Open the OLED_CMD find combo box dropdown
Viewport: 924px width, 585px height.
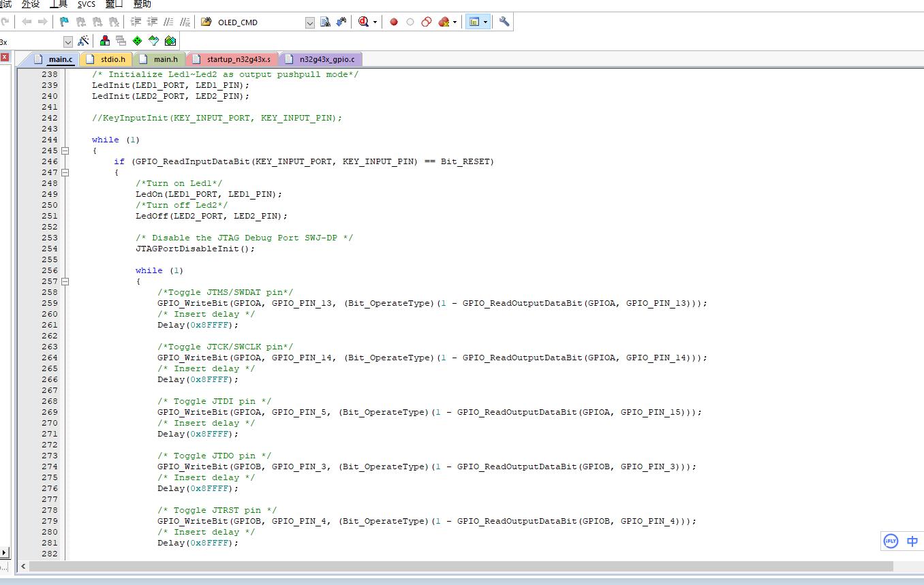[x=310, y=22]
